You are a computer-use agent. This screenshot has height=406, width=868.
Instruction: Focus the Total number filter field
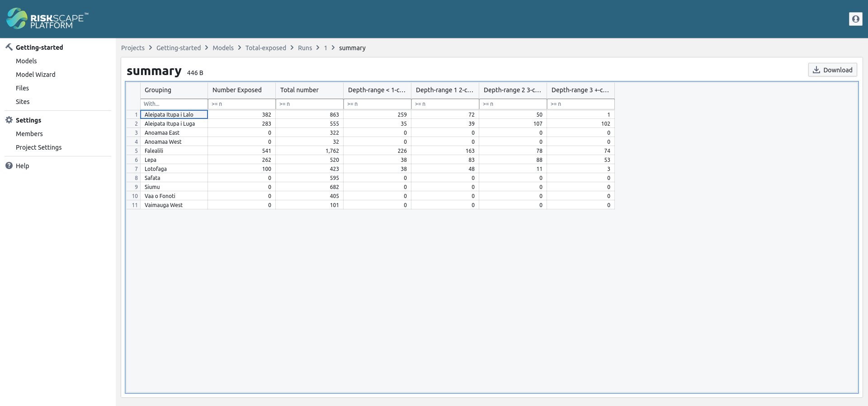(310, 104)
